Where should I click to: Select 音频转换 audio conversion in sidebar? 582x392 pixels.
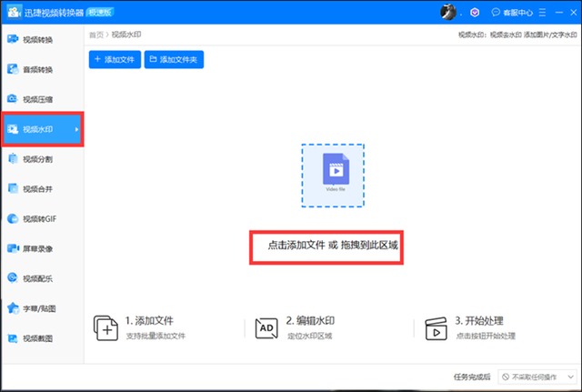[36, 70]
